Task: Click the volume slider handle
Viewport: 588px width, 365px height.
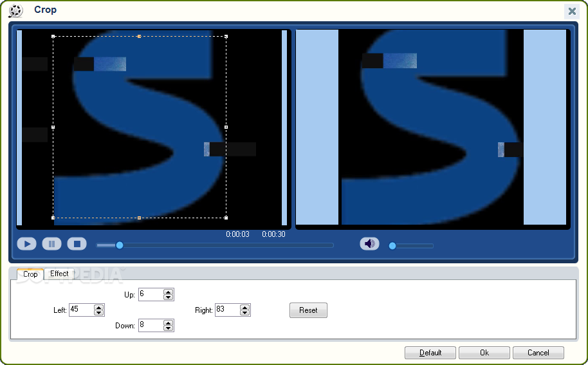Action: (x=392, y=246)
